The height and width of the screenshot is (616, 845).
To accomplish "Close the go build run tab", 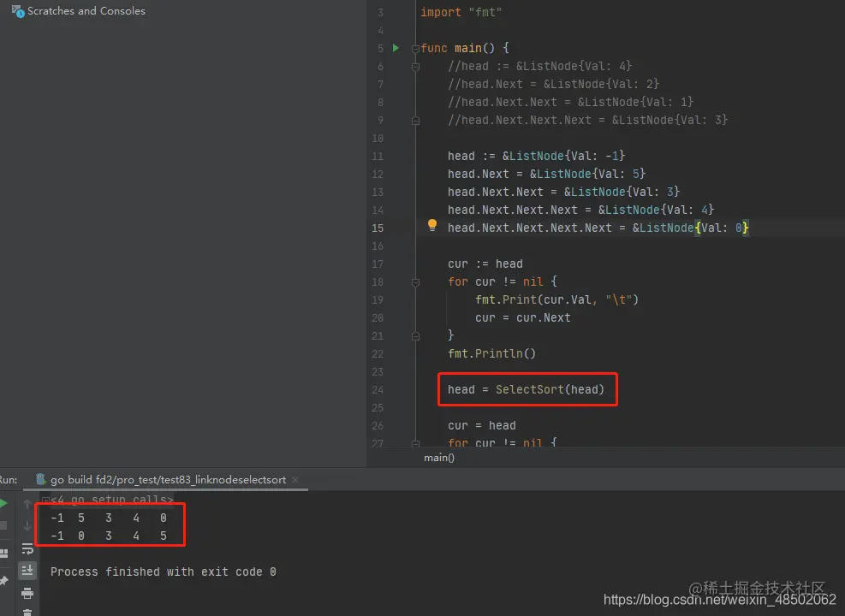I will (x=295, y=479).
